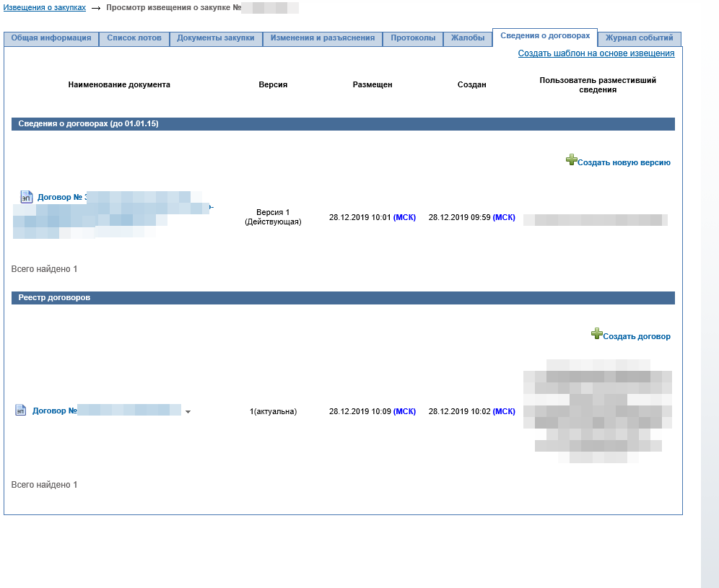This screenshot has height=588, width=719.
Task: Click the green plus icon beside Создать договор
Action: click(x=596, y=333)
